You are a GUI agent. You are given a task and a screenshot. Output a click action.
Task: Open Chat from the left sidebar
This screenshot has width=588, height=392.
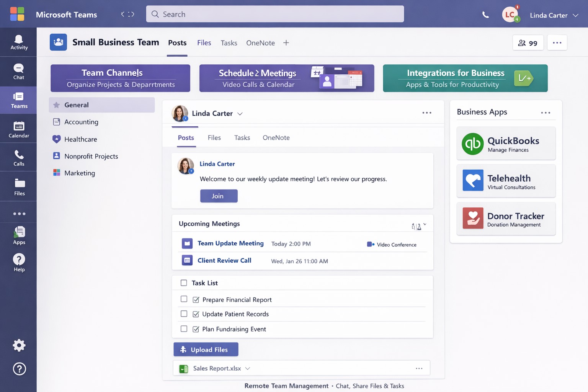[19, 72]
